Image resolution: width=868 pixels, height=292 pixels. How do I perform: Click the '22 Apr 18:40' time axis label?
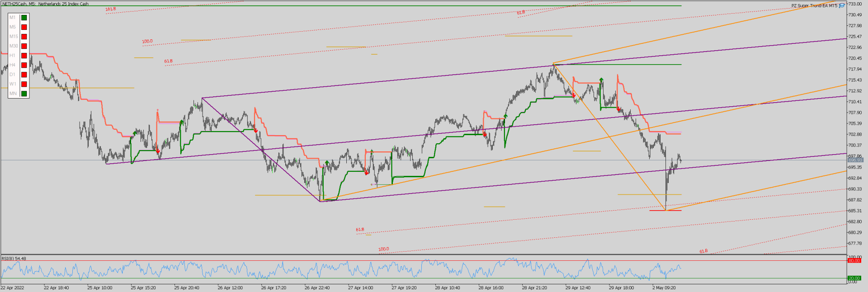(57, 287)
